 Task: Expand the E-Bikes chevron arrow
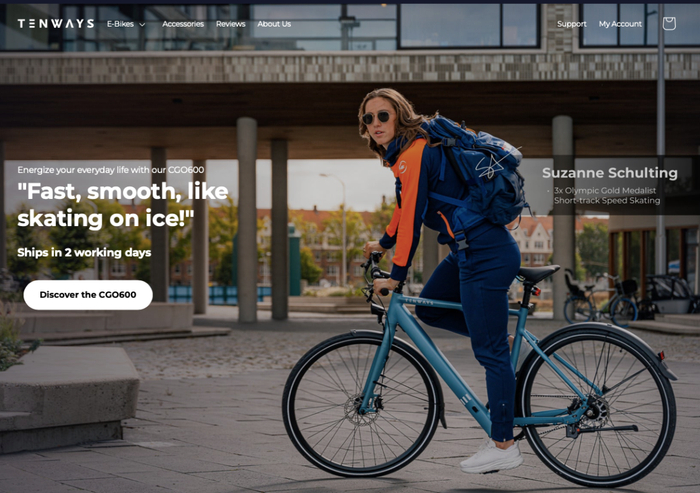click(x=142, y=25)
